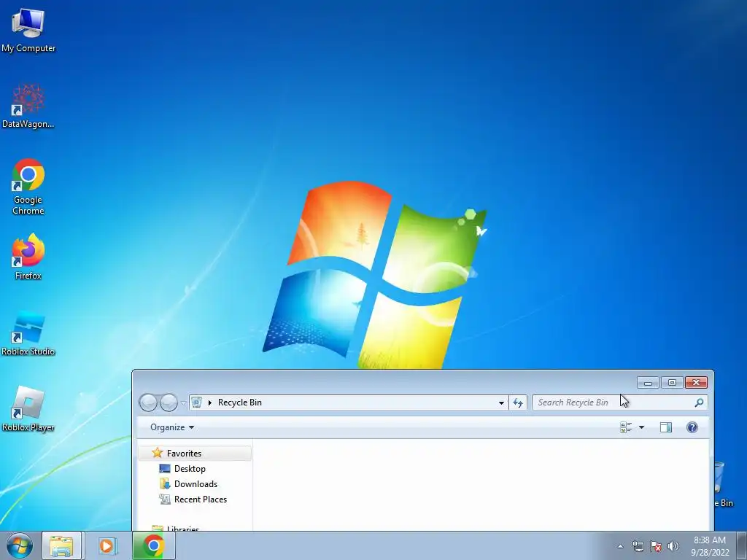The height and width of the screenshot is (560, 747).
Task: Open Roblox Player desktop shortcut
Action: pyautogui.click(x=28, y=410)
